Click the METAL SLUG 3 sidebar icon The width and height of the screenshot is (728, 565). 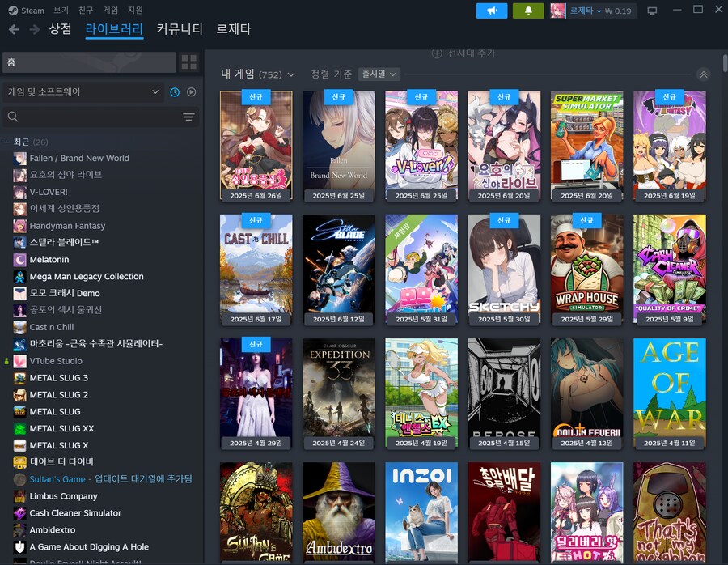[x=19, y=378]
